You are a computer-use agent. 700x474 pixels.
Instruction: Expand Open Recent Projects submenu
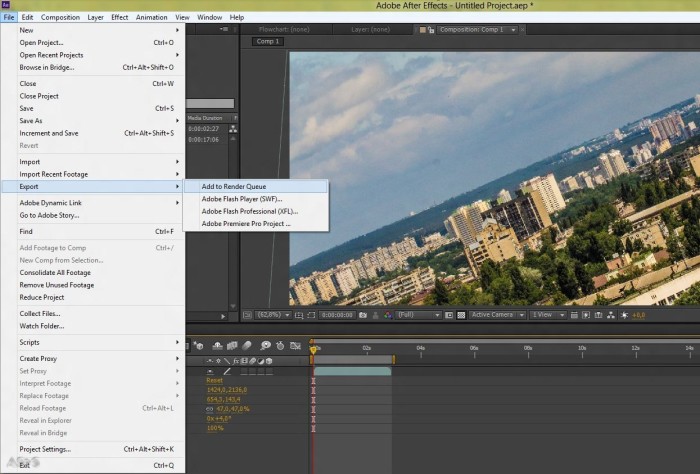(93, 55)
